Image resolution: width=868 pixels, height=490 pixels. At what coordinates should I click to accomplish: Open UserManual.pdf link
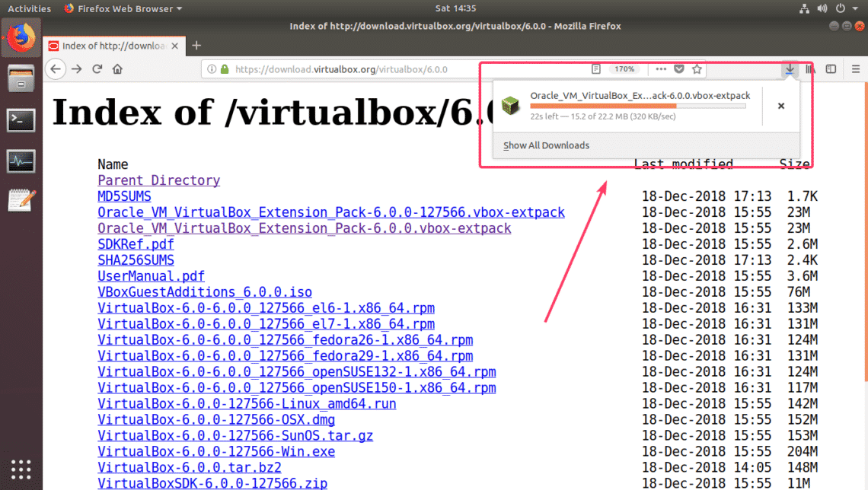151,276
